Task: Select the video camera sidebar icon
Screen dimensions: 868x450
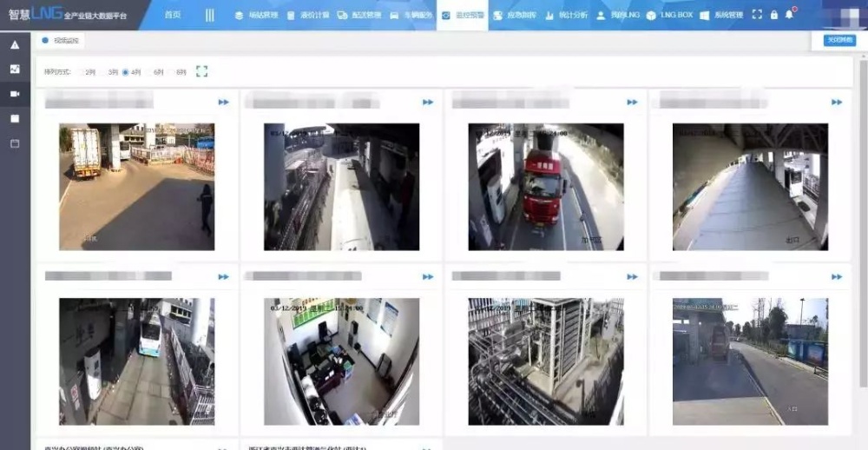Action: click(15, 94)
